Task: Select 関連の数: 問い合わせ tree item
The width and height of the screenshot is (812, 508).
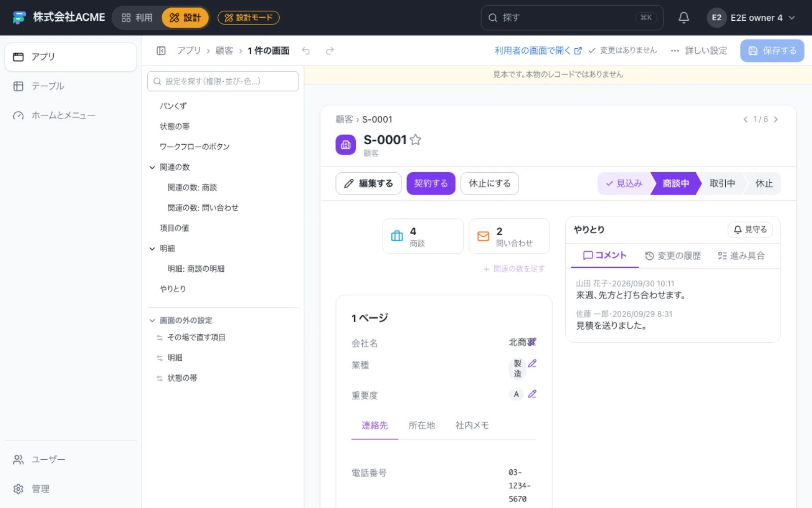Action: 203,208
